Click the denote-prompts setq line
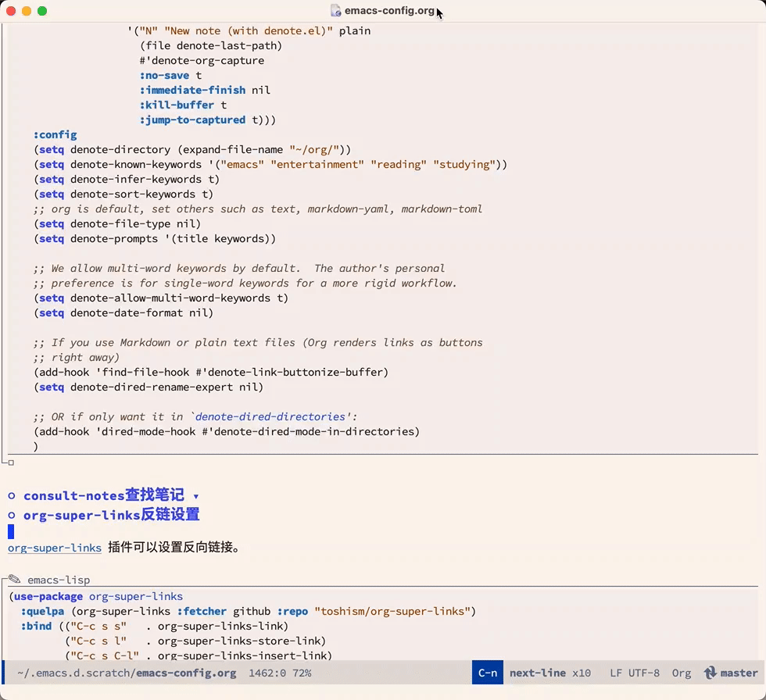This screenshot has width=766, height=700. [x=155, y=239]
